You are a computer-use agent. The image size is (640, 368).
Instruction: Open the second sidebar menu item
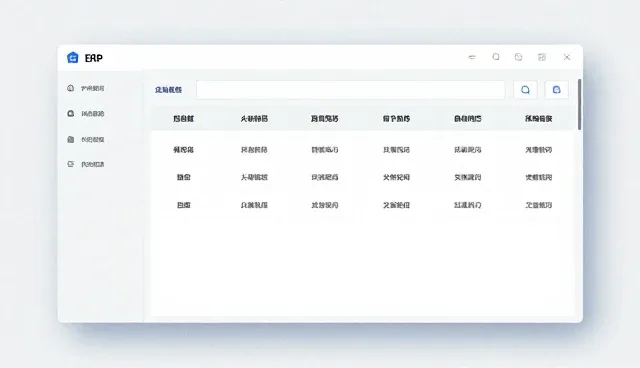[86, 113]
